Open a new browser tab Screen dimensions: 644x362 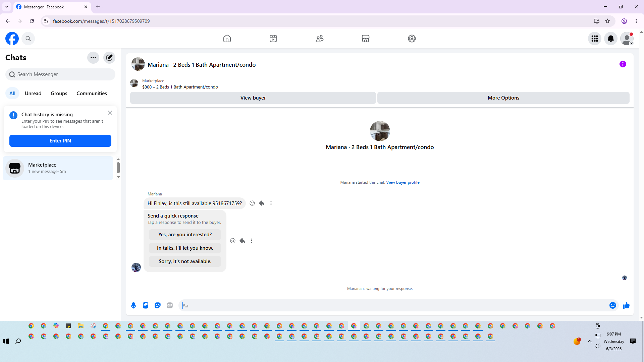tap(98, 7)
